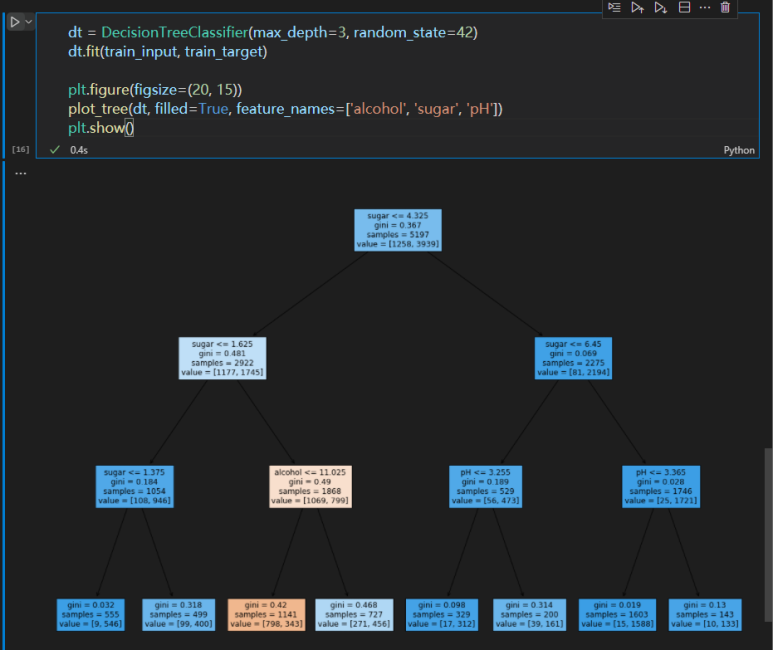Open the run options dropdown arrow
Image resolution: width=773 pixels, height=650 pixels.
click(29, 22)
